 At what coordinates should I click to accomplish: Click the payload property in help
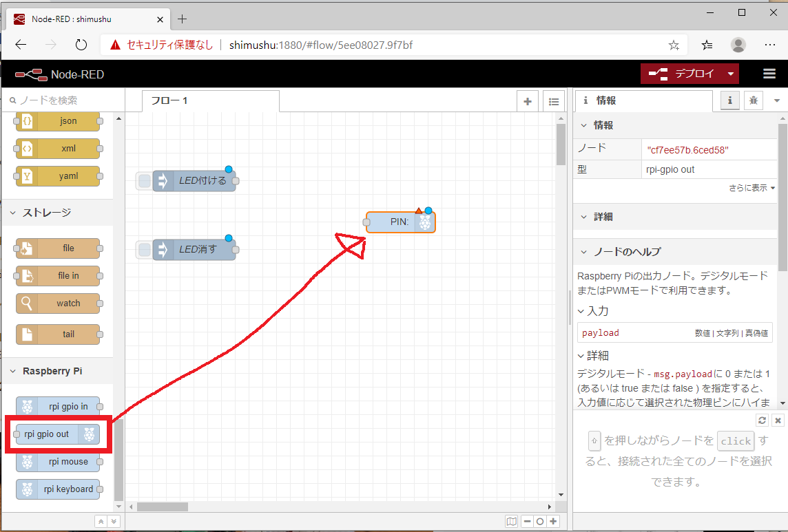pos(601,333)
